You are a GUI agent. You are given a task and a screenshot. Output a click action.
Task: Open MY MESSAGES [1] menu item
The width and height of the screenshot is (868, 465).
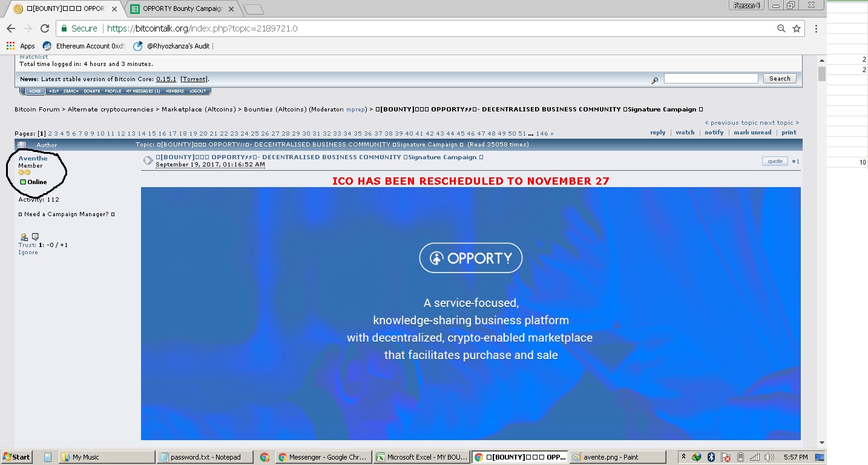(x=143, y=91)
